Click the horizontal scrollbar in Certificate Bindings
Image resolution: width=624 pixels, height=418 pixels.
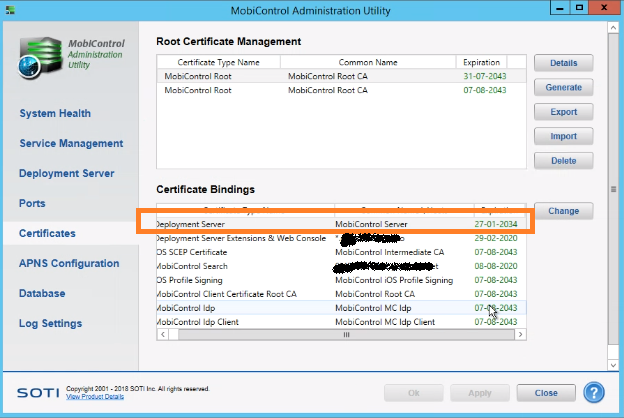[x=344, y=335]
